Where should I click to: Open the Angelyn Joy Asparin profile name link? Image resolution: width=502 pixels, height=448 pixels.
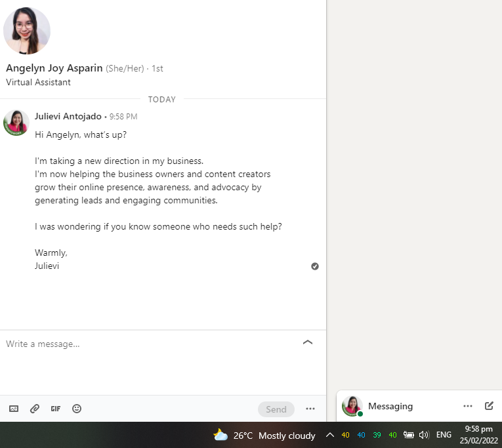pyautogui.click(x=54, y=68)
